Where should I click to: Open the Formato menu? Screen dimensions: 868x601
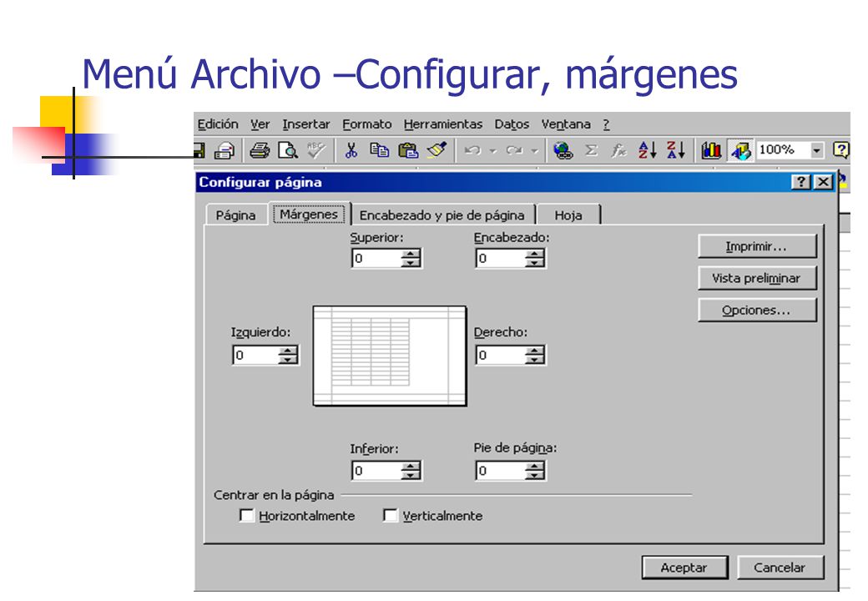coord(366,124)
